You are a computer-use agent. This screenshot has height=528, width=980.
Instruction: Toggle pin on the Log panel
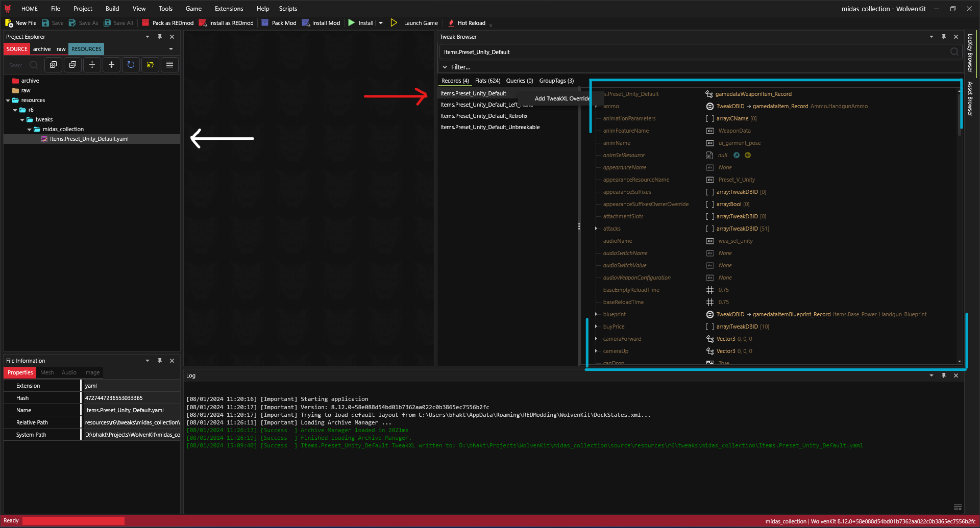(944, 375)
